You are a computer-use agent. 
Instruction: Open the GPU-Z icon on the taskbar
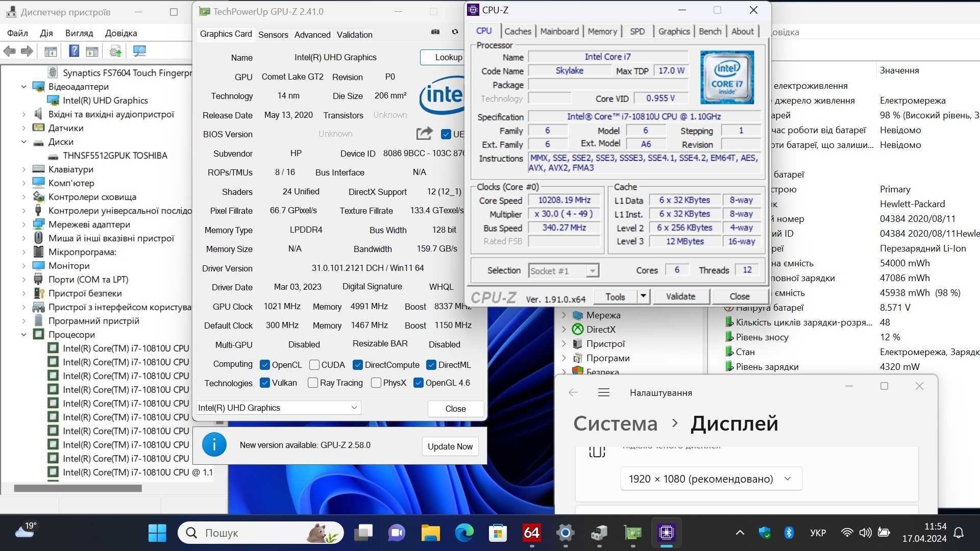tap(632, 533)
